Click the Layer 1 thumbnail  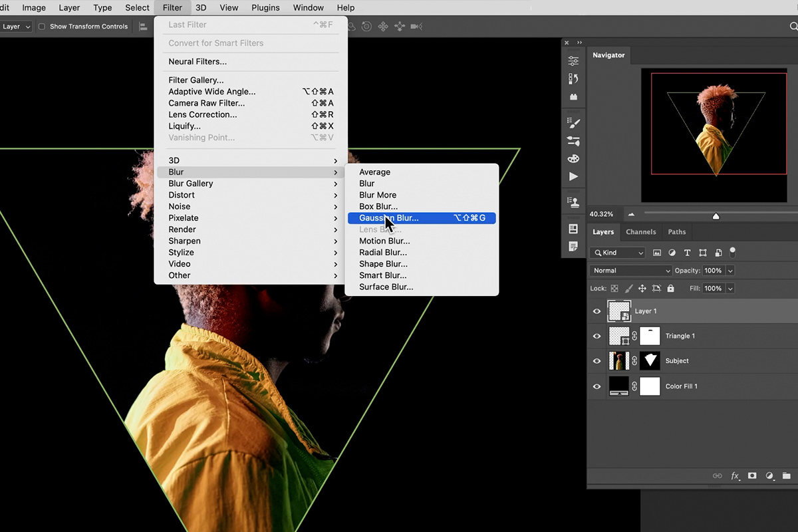pos(618,311)
